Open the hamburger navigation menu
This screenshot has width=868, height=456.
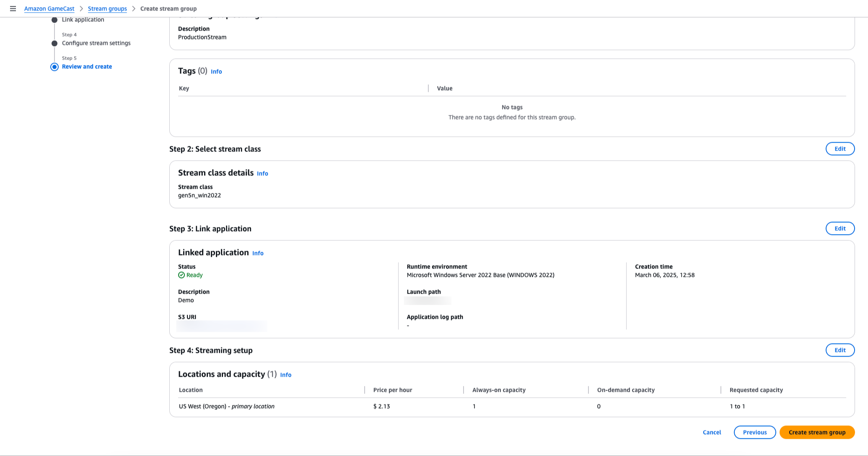(13, 8)
